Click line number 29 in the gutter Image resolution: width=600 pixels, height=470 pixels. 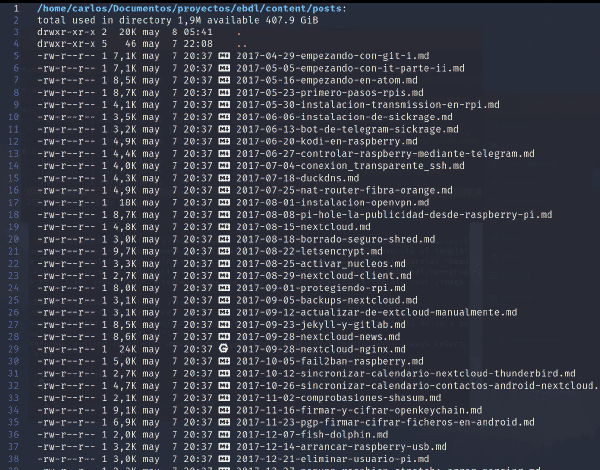13,349
